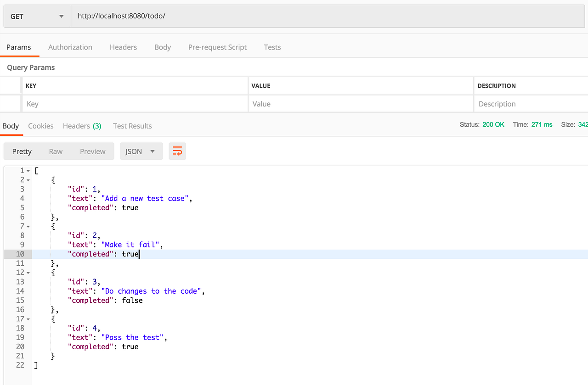Toggle the orange line wrap icon
Screen dimensions: 588x385
tap(177, 151)
